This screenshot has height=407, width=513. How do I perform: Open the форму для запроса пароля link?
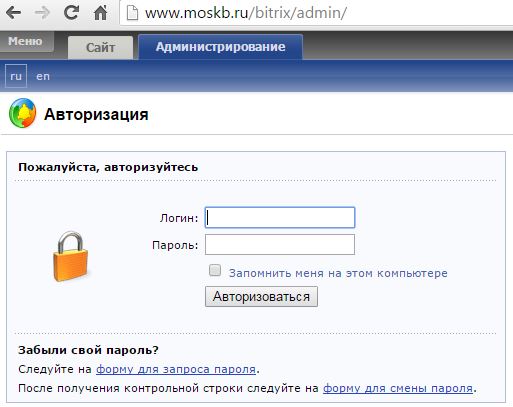(x=176, y=369)
